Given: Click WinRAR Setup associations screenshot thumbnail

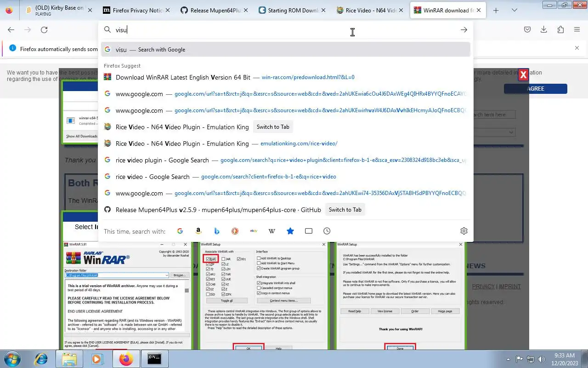Looking at the screenshot, I should tap(264, 295).
